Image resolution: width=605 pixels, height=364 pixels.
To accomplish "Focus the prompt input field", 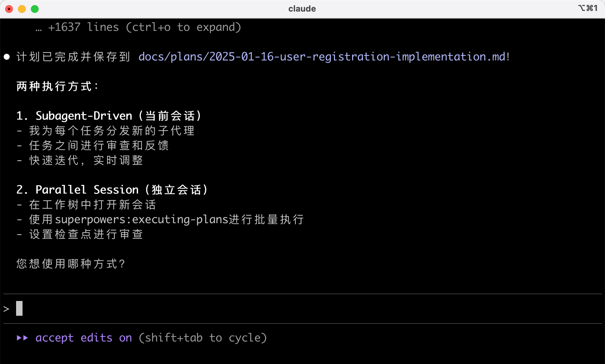I will 302,309.
